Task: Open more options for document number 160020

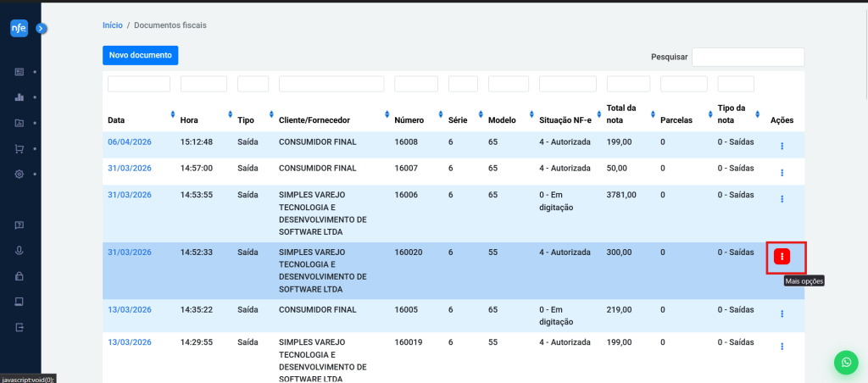Action: tap(782, 256)
